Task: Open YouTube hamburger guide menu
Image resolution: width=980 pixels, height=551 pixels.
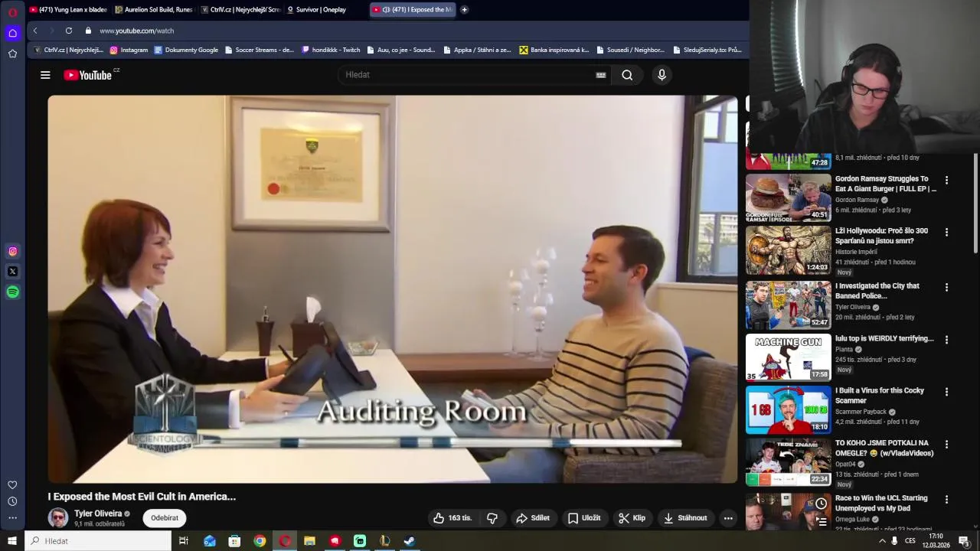Action: (45, 75)
